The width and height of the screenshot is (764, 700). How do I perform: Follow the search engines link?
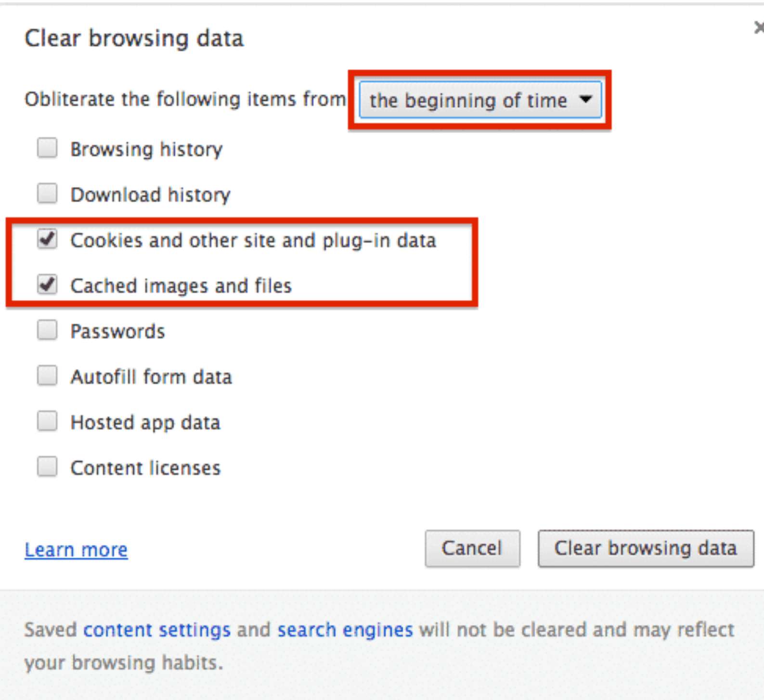(x=345, y=630)
